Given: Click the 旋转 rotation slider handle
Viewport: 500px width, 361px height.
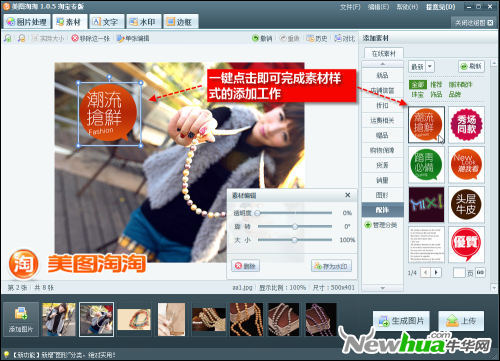Looking at the screenshot, I should [295, 227].
